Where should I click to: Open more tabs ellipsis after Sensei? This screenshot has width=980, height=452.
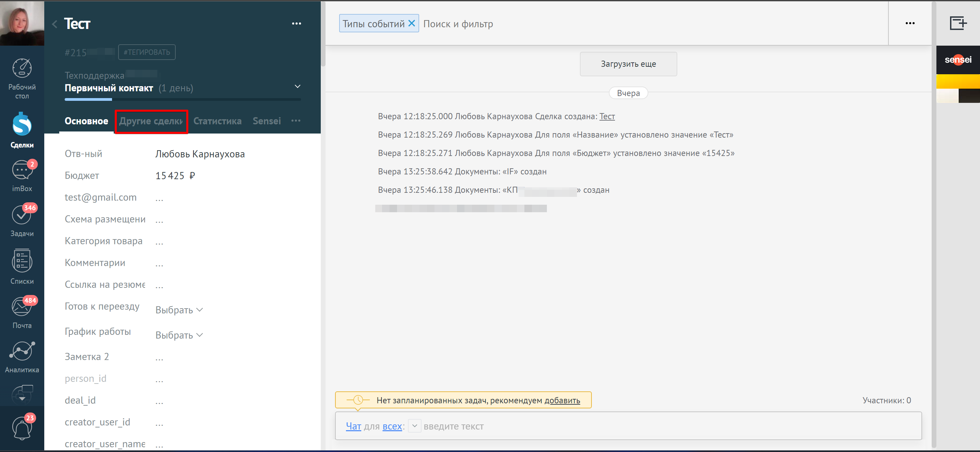(x=296, y=121)
